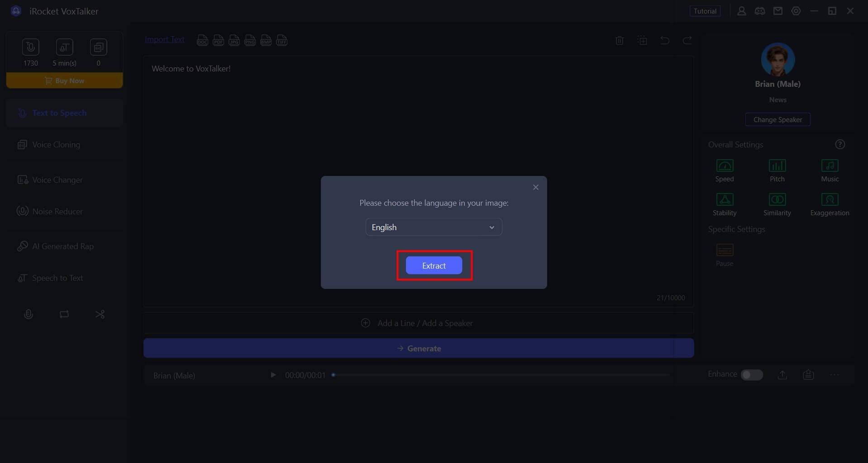Insert a Pause from Specific Settings
The height and width of the screenshot is (463, 868).
[x=725, y=255]
